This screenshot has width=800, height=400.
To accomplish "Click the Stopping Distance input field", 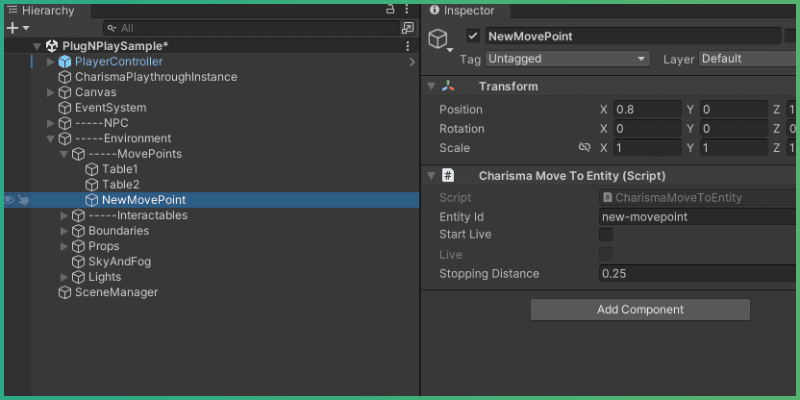I will pos(690,273).
